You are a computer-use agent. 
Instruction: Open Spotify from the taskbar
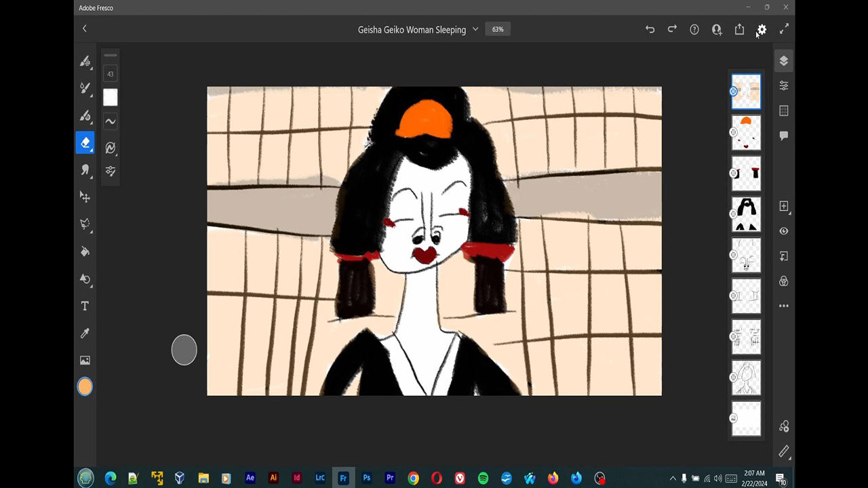click(x=483, y=478)
